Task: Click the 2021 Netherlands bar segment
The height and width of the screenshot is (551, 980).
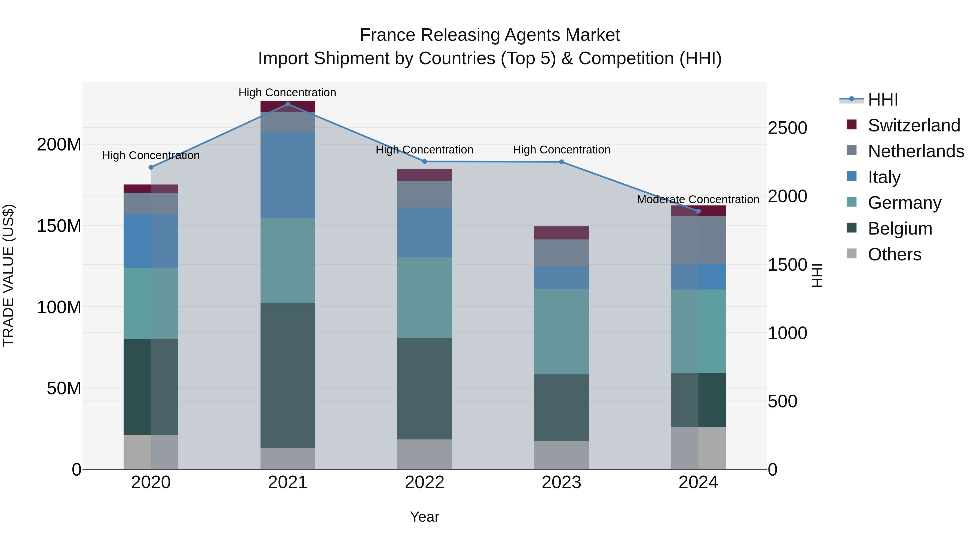Action: click(x=288, y=122)
